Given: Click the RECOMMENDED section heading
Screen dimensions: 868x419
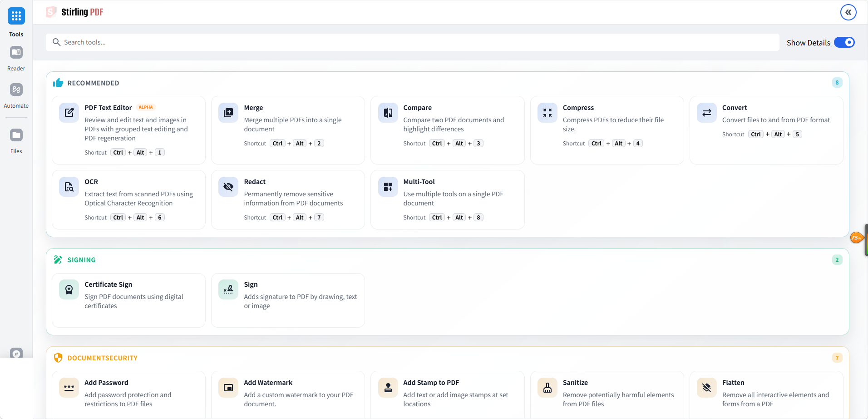Looking at the screenshot, I should pos(94,83).
